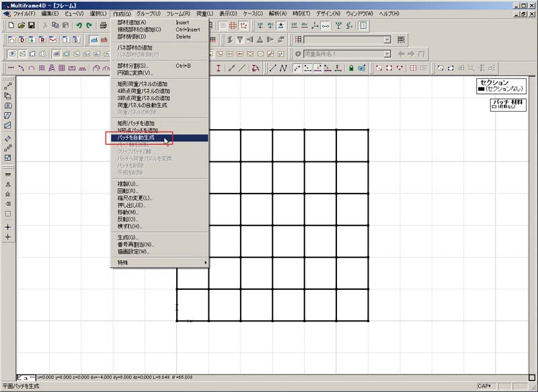Expand the 荷重条件名 1 load case dropdown

pyautogui.click(x=387, y=54)
